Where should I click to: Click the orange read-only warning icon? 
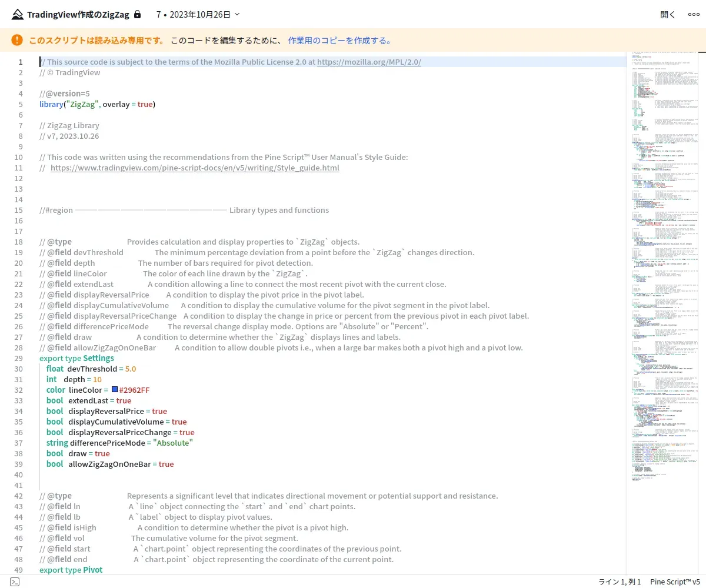pyautogui.click(x=17, y=41)
